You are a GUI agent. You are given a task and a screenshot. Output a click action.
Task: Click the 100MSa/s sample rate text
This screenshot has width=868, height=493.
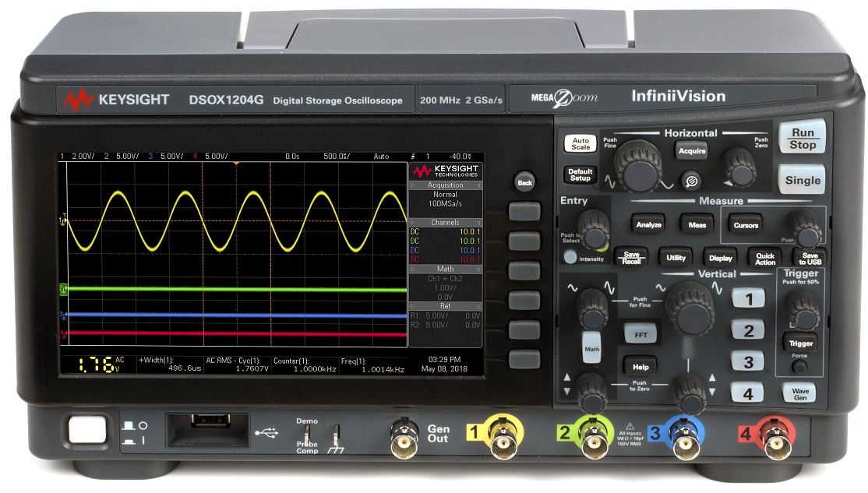click(x=445, y=203)
